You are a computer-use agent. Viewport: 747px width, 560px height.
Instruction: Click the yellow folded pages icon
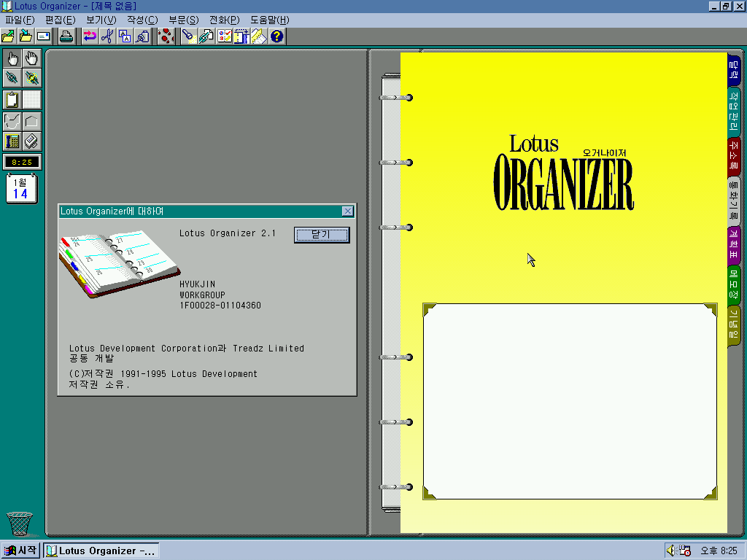click(259, 36)
